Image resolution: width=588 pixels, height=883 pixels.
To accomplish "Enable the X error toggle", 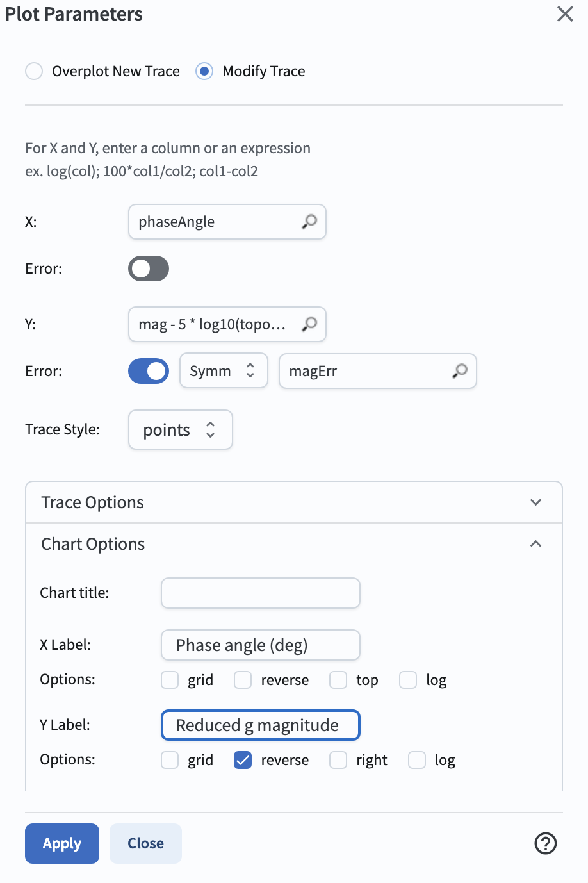I will 149,268.
